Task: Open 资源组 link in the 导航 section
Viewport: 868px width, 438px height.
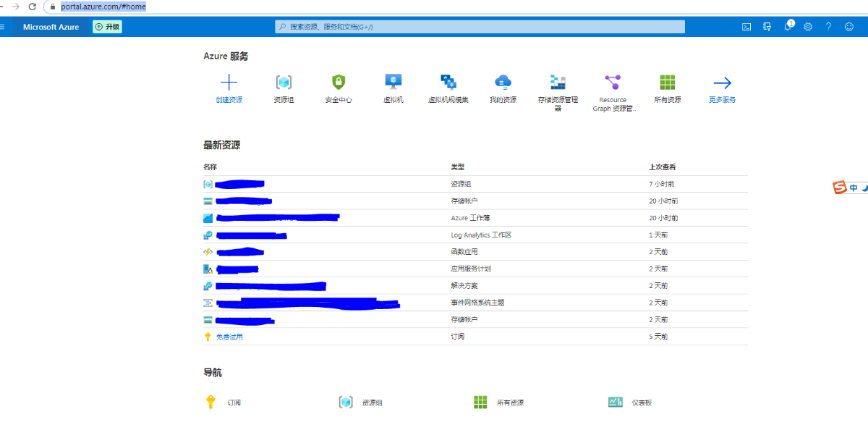Action: pos(372,403)
